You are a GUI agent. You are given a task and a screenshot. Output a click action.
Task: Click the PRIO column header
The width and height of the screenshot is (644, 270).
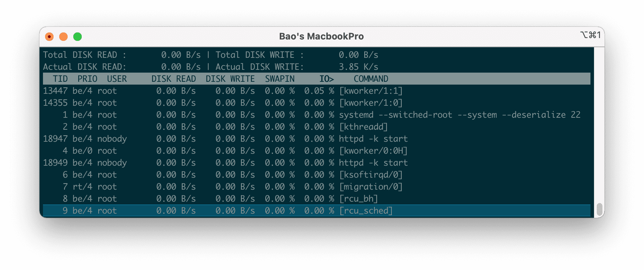(87, 79)
